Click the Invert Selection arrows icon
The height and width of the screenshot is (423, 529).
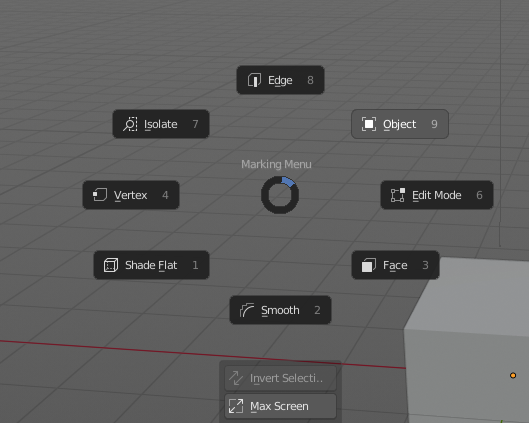[236, 378]
